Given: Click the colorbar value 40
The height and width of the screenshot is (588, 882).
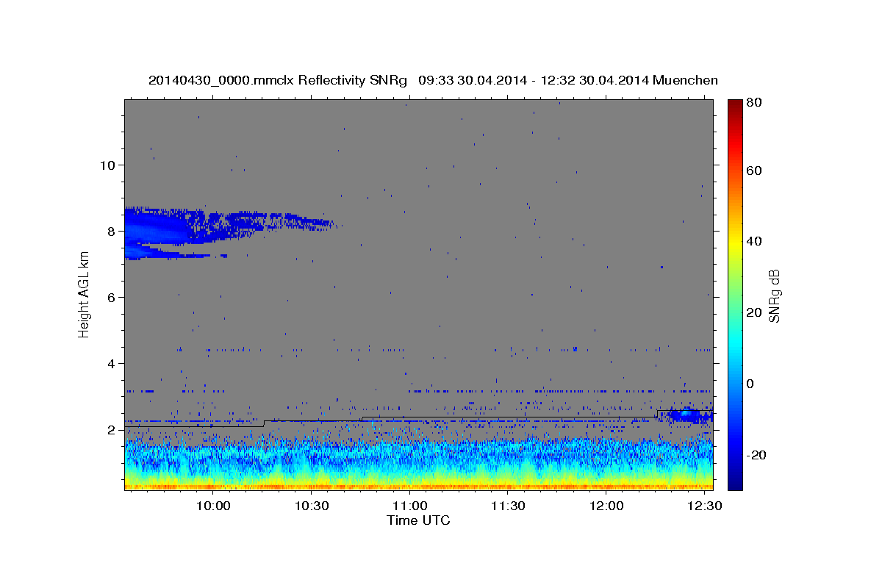Looking at the screenshot, I should (753, 241).
